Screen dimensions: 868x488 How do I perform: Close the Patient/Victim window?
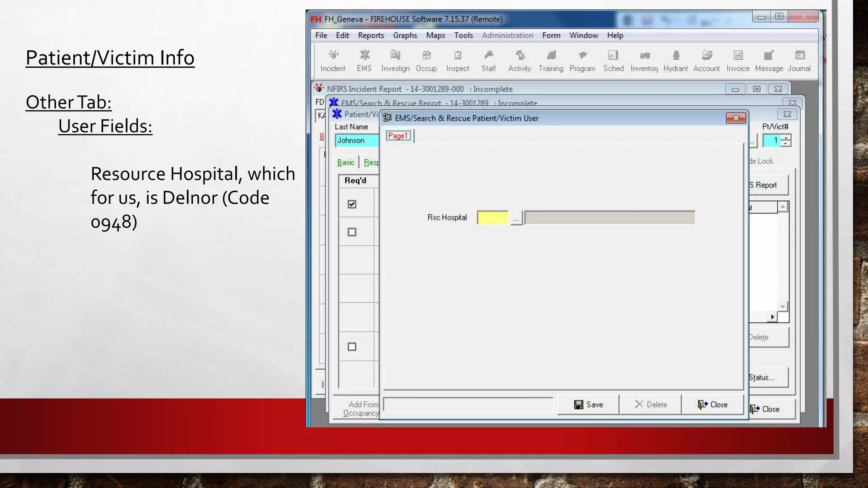(787, 114)
